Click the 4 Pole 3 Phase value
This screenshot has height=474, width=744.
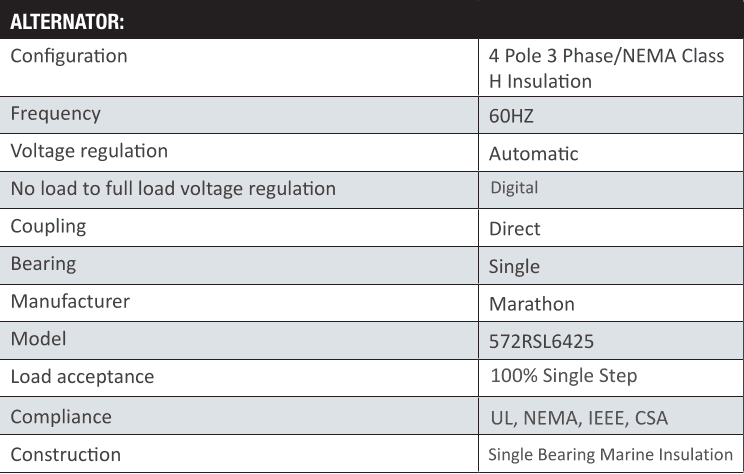tap(606, 68)
